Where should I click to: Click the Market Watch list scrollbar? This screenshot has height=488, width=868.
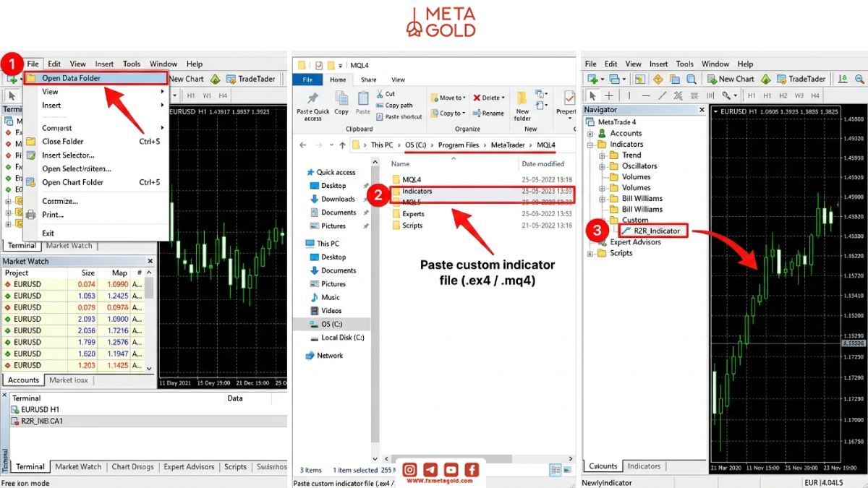(149, 320)
